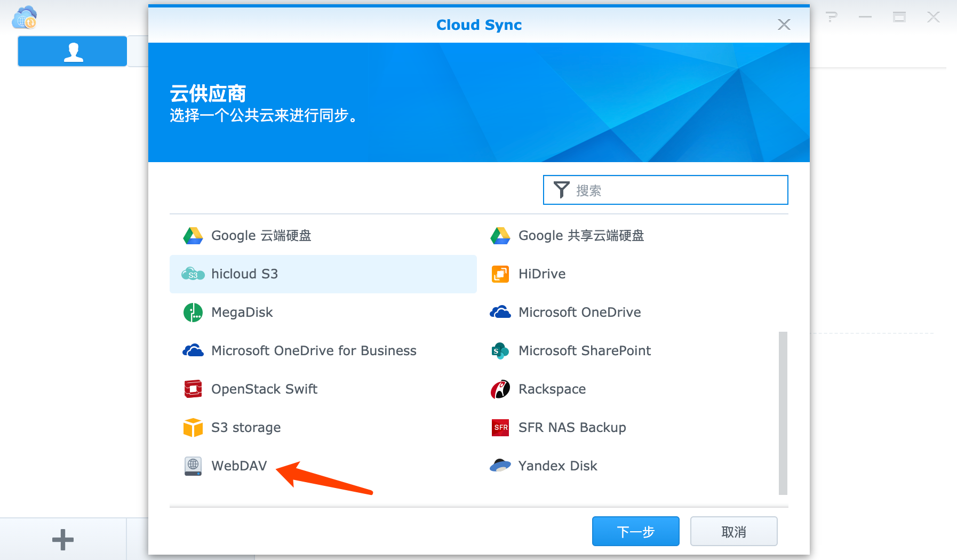Choose the S3 storage icon

(193, 427)
